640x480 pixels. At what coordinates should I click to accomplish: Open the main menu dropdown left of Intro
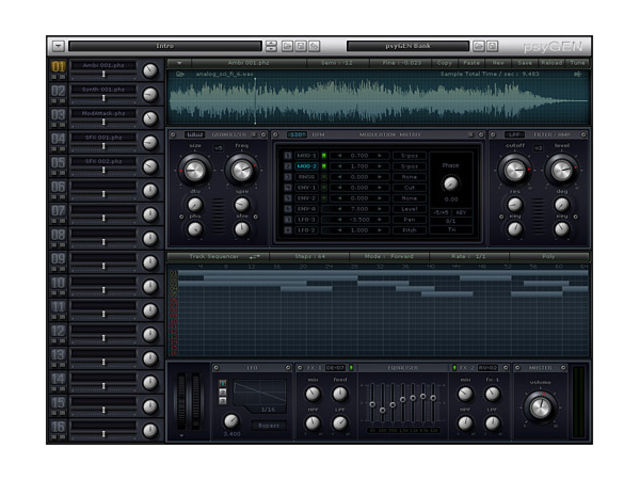pos(58,46)
